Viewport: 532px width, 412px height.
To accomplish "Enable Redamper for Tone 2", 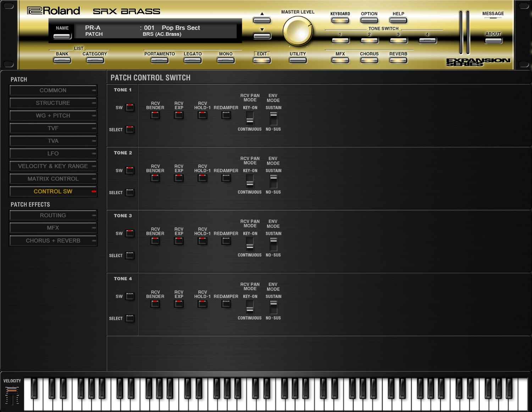I will (226, 178).
